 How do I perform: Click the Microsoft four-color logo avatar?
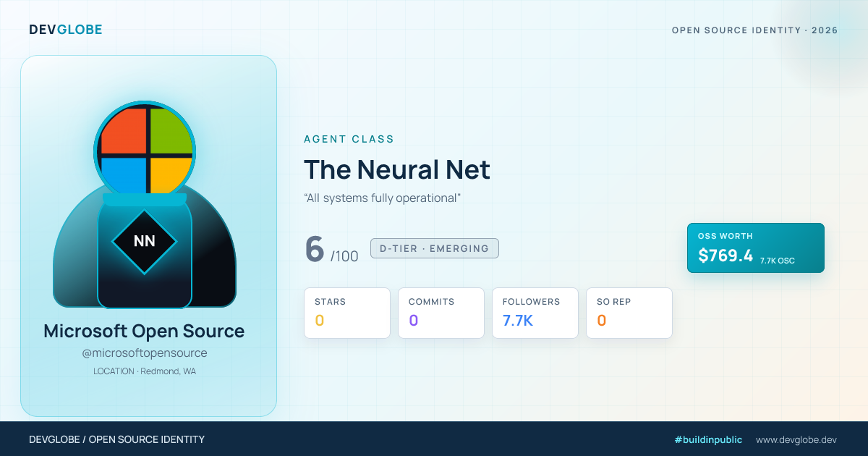(x=145, y=151)
